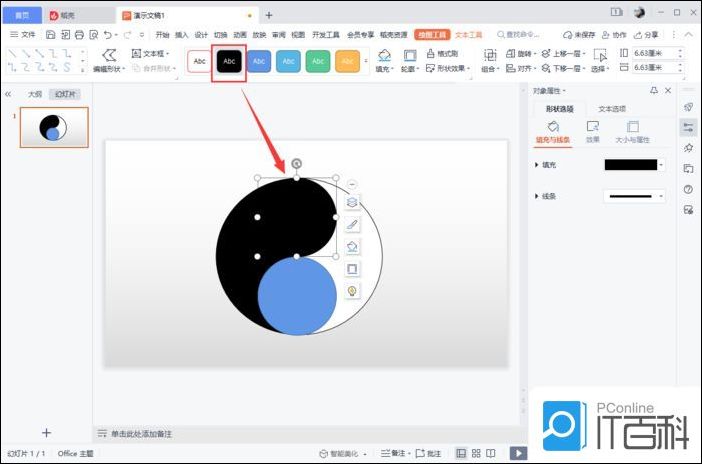702x464 pixels.
Task: Click the pen icon beside the selected shape
Action: (x=352, y=224)
